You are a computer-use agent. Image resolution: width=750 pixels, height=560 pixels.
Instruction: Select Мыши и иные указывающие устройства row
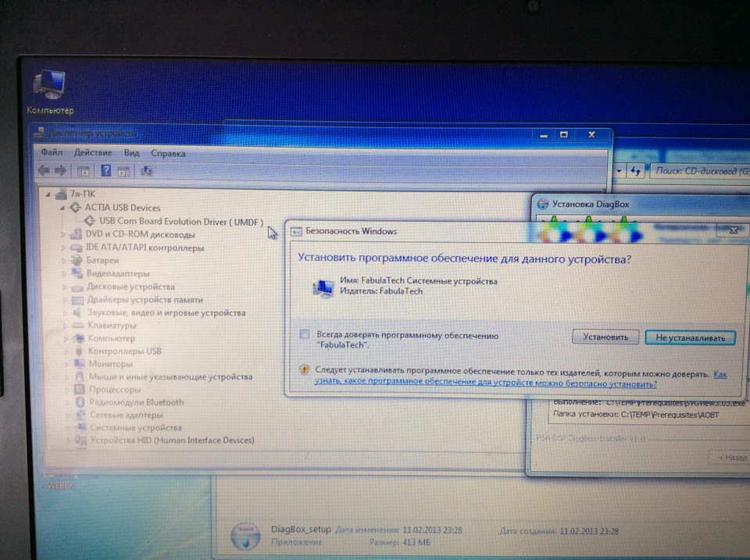point(171,376)
